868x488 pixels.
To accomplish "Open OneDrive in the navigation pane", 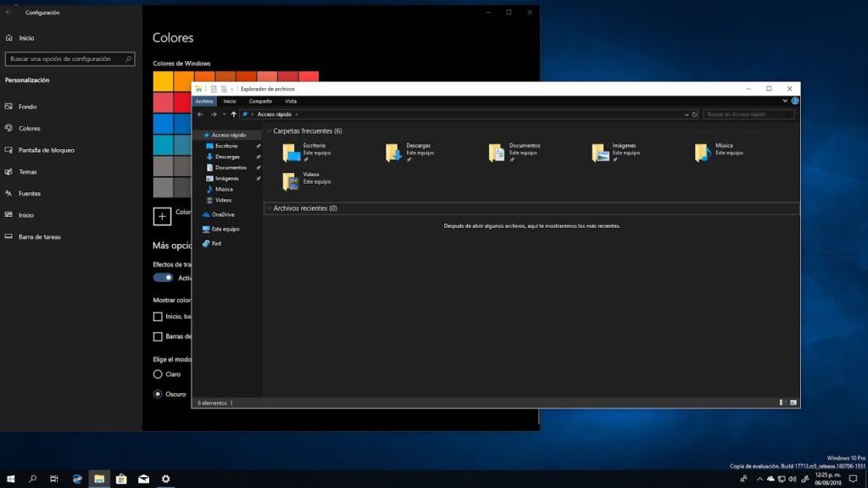I will pos(222,214).
